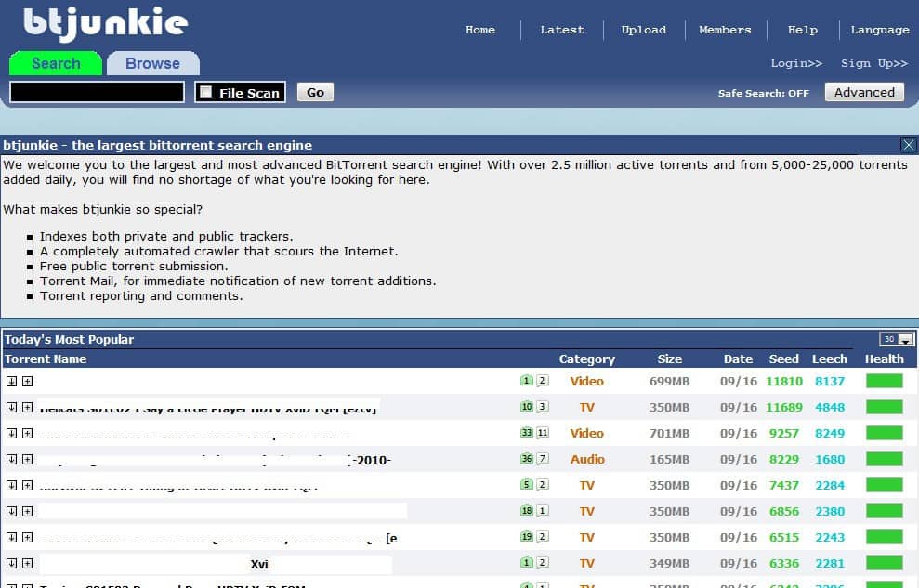Viewport: 919px width, 588px height.
Task: Click the download arrow for the 165MB Audio torrent
Action: tap(11, 459)
